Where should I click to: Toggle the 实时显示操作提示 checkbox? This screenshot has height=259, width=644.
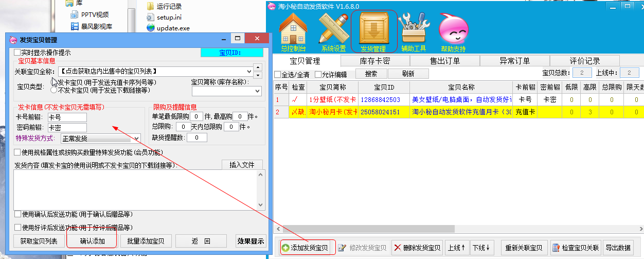[x=17, y=53]
